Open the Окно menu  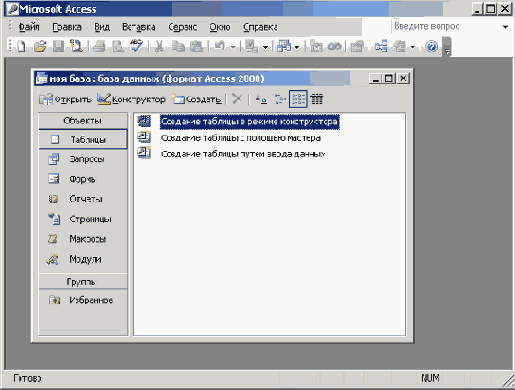[220, 27]
